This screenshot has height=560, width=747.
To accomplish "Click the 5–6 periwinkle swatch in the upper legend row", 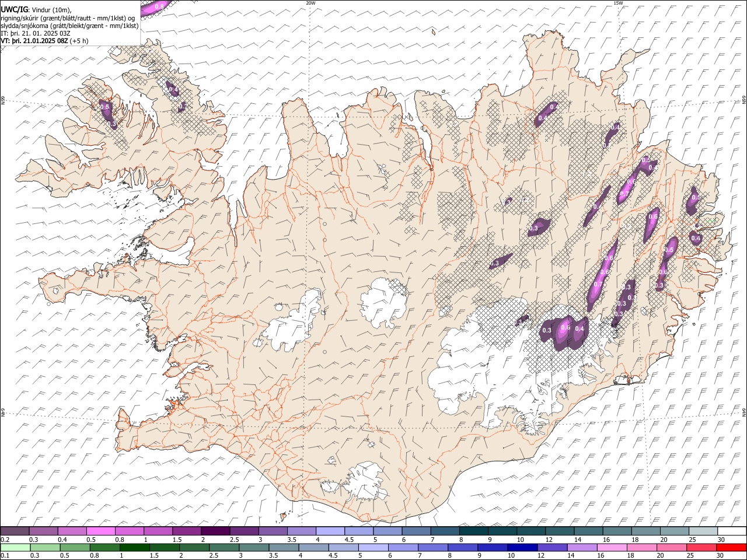I will (388, 531).
